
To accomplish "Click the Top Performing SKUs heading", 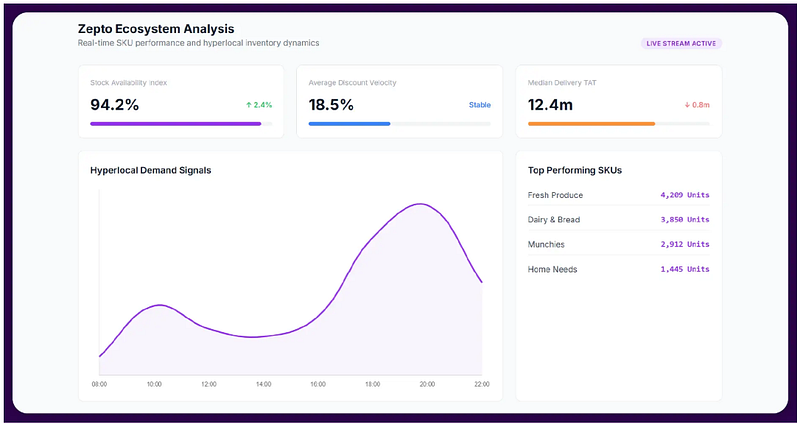I will (x=575, y=170).
